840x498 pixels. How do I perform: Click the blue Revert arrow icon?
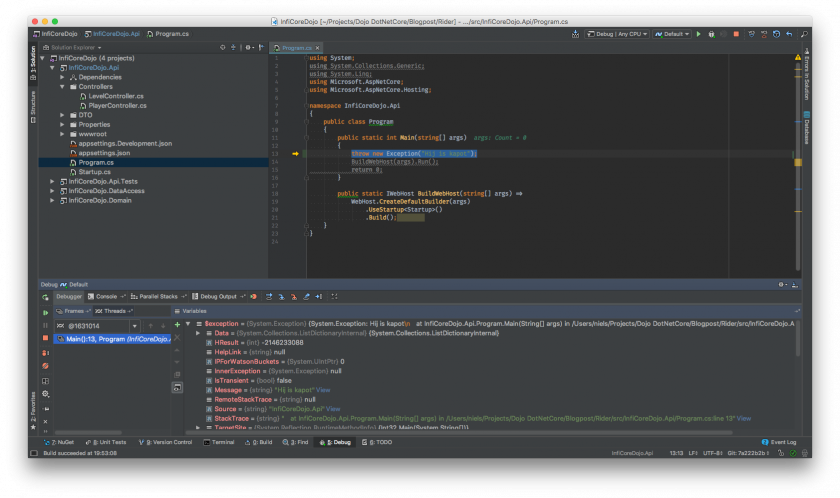789,34
